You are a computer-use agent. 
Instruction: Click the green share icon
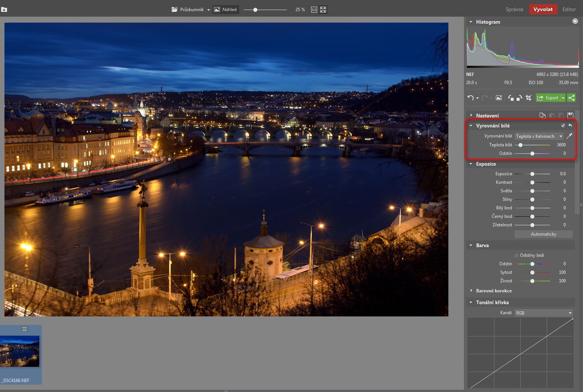pyautogui.click(x=572, y=98)
